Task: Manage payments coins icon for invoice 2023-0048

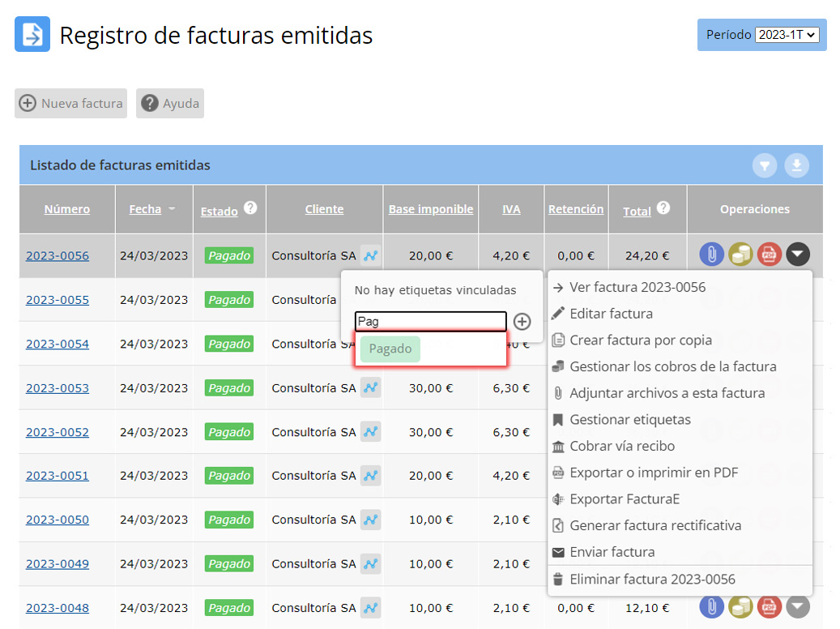Action: [740, 606]
